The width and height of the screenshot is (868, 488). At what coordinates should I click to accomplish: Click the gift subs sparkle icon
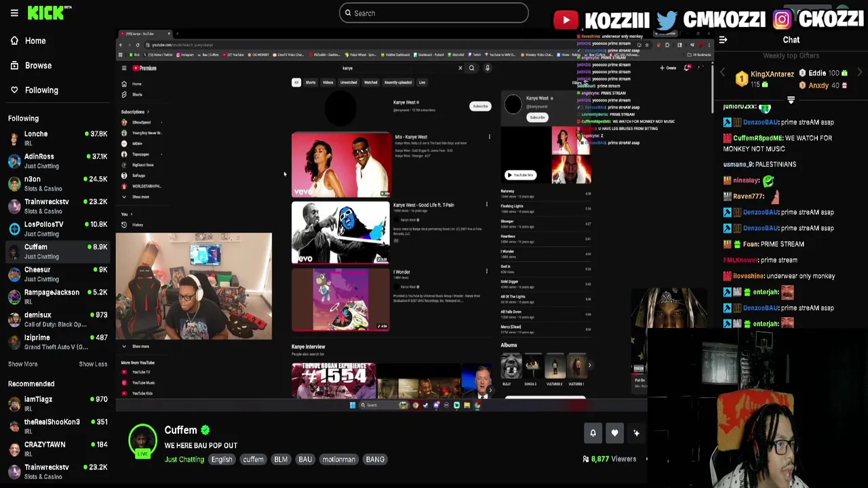[636, 433]
